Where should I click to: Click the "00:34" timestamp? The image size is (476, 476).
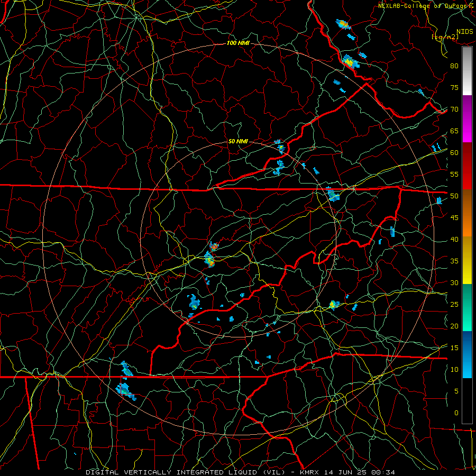coord(383,472)
